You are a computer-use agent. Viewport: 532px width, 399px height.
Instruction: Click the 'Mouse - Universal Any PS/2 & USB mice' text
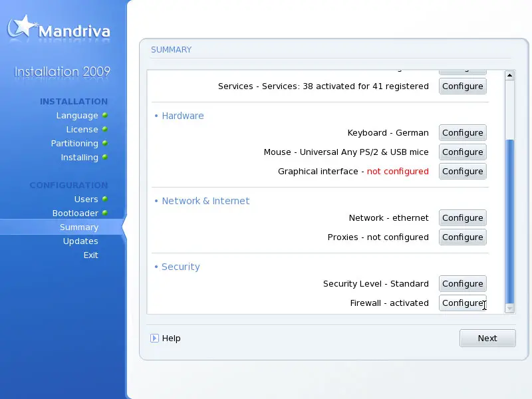tap(346, 152)
